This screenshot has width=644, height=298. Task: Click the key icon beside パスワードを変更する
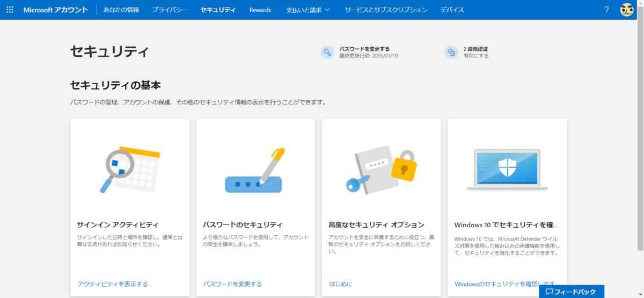(x=327, y=52)
